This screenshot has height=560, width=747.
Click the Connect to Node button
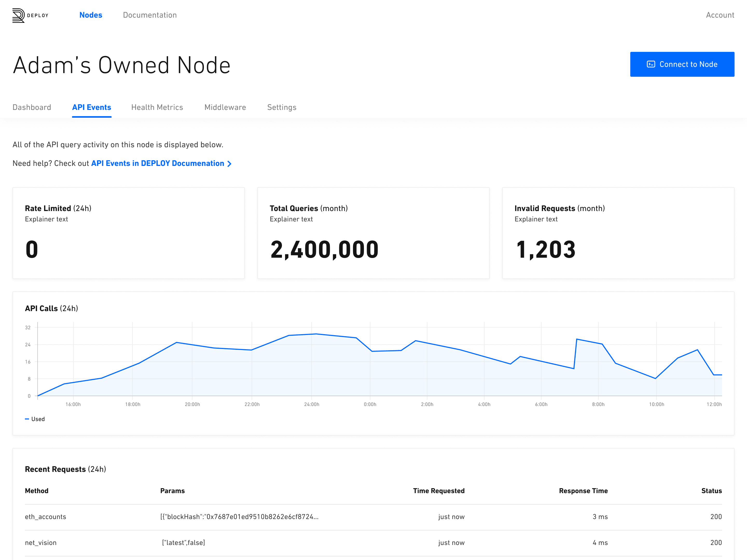(x=682, y=64)
